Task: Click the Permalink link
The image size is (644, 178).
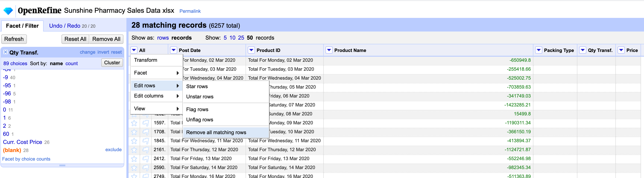Action: tap(190, 11)
